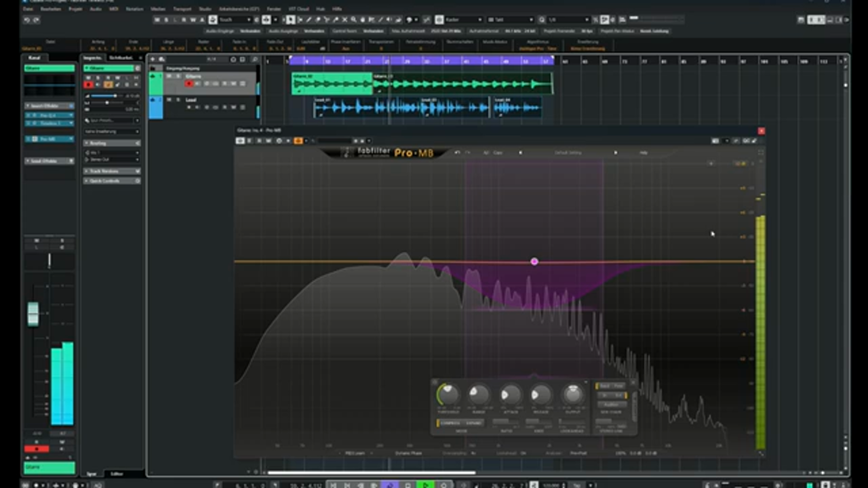Viewport: 868px width, 488px height.
Task: Click the Inspector track volume slider
Action: (107, 96)
